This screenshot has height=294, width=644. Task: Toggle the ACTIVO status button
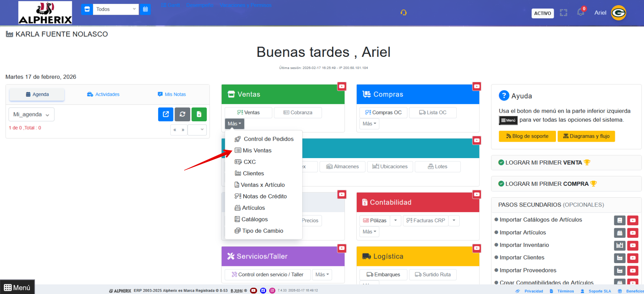click(542, 13)
